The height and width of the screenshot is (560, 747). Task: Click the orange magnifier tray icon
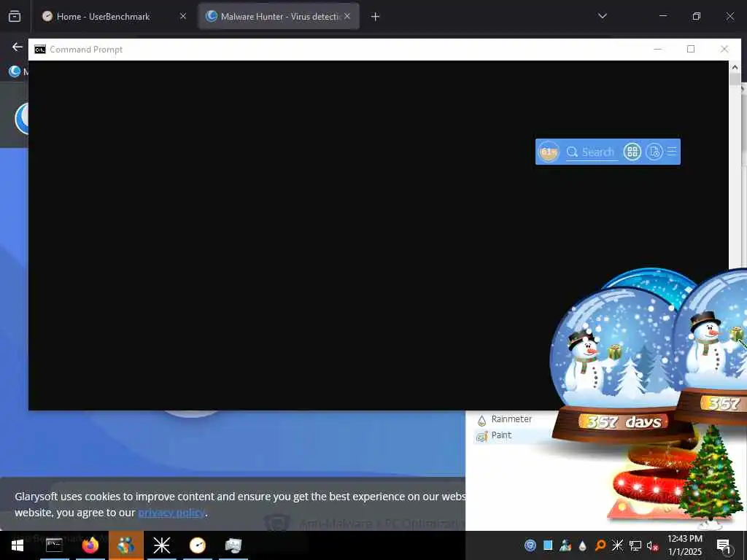tap(600, 545)
